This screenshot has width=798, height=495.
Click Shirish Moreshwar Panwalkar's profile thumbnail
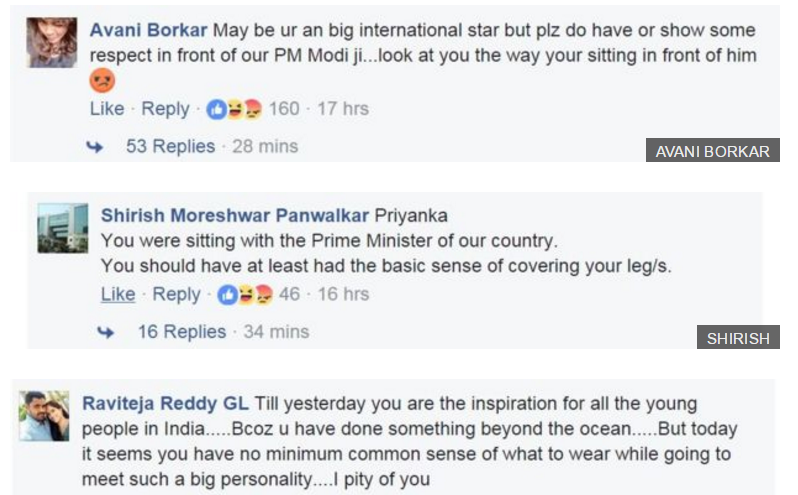[x=62, y=228]
